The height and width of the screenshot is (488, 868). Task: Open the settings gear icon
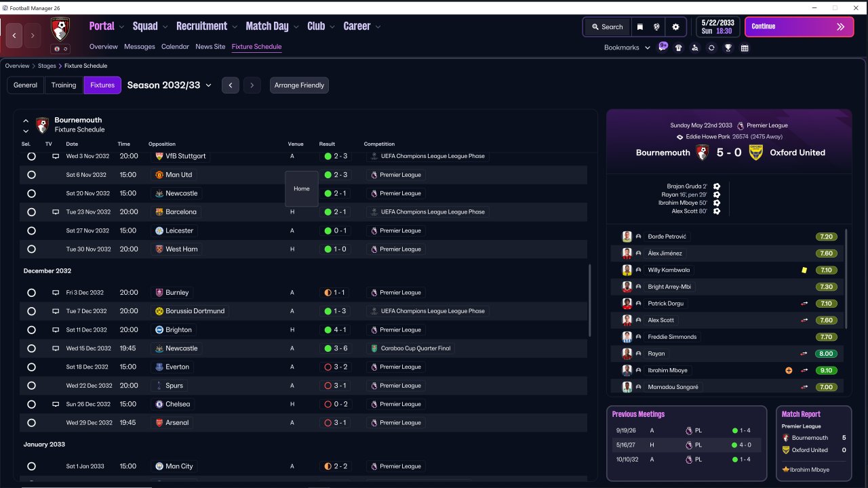coord(675,27)
